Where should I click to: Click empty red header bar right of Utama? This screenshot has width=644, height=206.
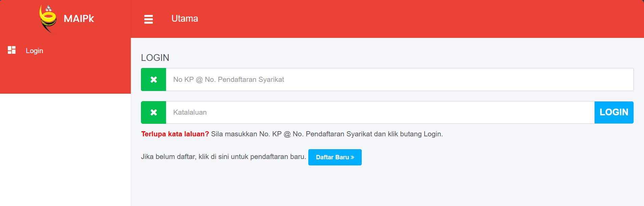(406, 19)
